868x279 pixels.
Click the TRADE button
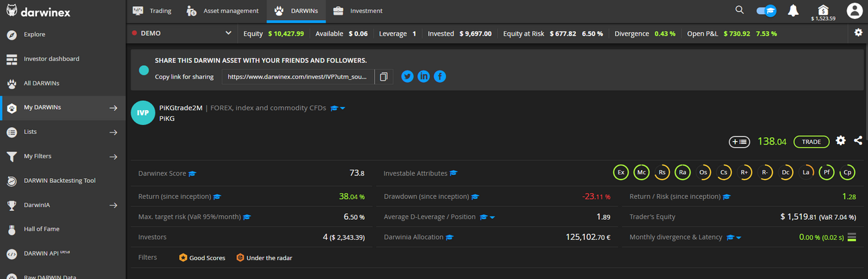811,141
